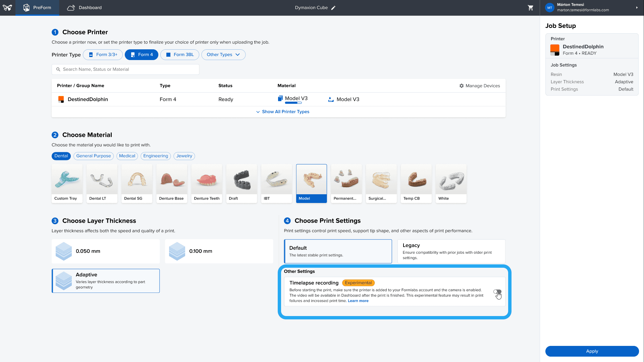
Task: Click Layer Thickness Adaptive value in Job Settings
Action: (x=624, y=82)
